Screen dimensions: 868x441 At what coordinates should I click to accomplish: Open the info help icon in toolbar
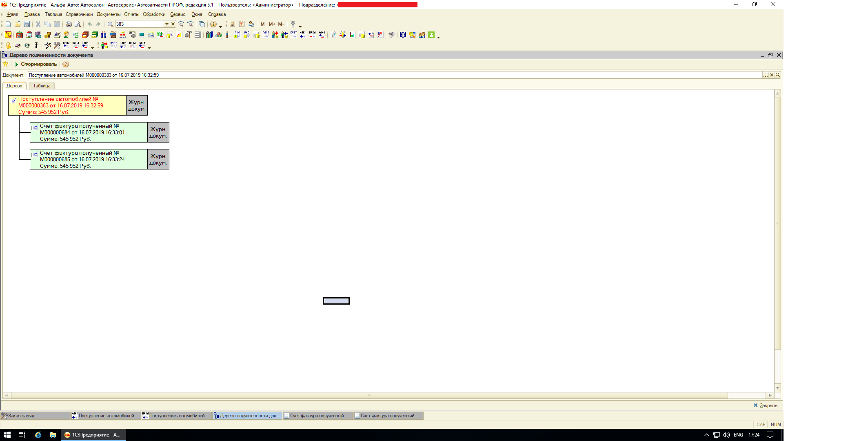(x=213, y=24)
